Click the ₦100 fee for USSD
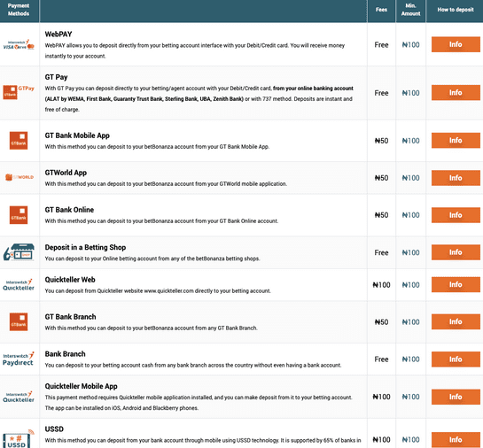The height and width of the screenshot is (448, 483). [381, 440]
